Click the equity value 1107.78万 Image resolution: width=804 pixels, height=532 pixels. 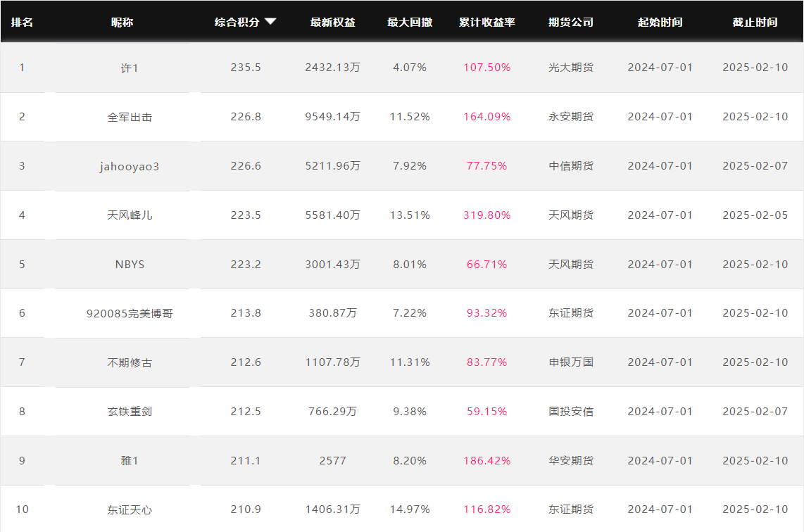coord(333,362)
